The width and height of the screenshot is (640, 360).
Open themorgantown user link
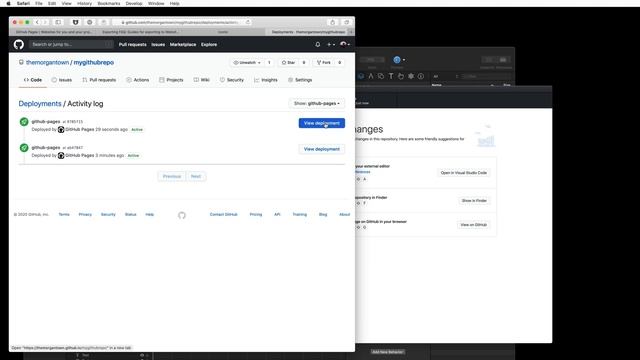coord(47,62)
